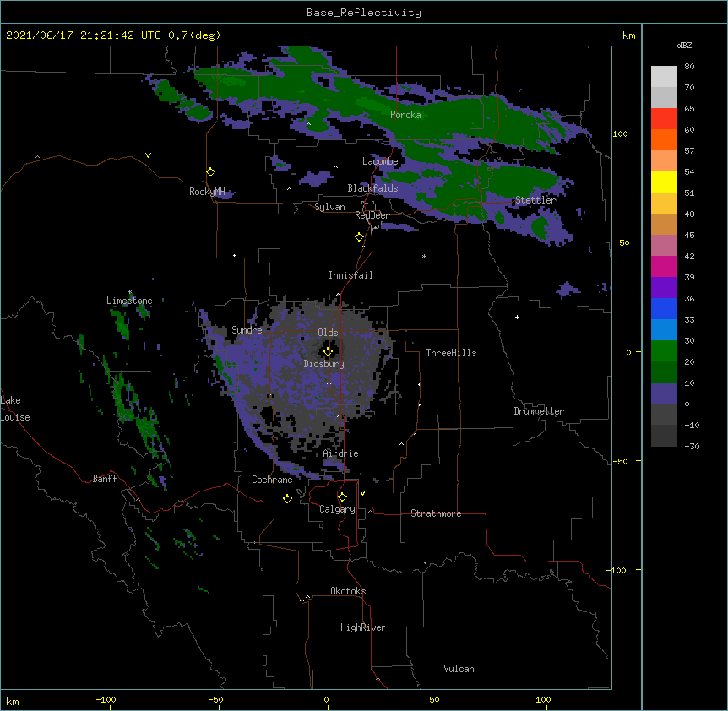Pick the red 60-65 dBZ color band
This screenshot has width=728, height=711.
pyautogui.click(x=664, y=119)
